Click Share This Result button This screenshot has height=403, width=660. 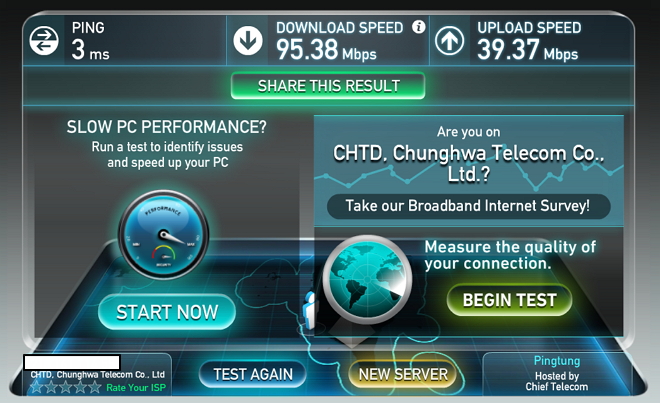(x=328, y=86)
